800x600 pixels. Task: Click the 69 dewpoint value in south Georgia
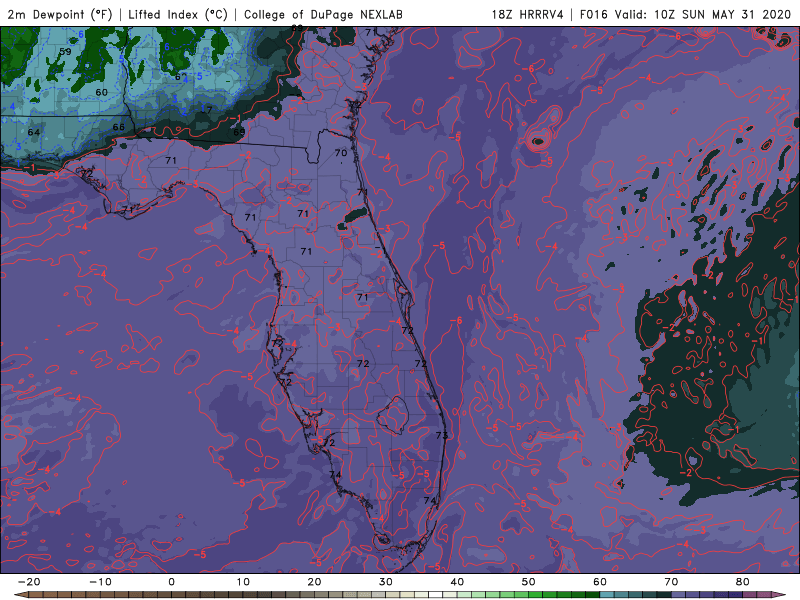click(239, 132)
